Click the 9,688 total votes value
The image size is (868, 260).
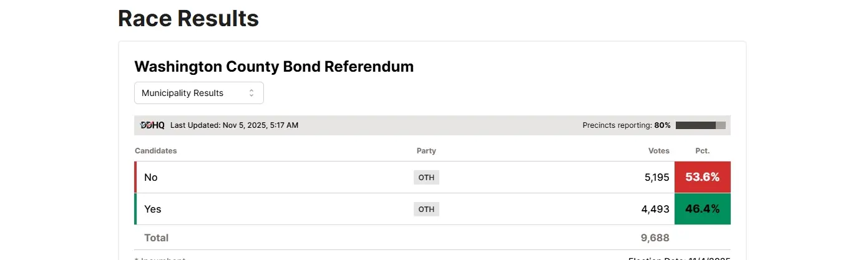pos(655,238)
